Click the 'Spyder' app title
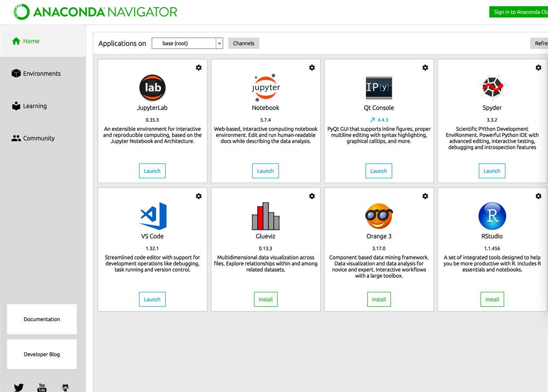The height and width of the screenshot is (392, 548). 492,108
